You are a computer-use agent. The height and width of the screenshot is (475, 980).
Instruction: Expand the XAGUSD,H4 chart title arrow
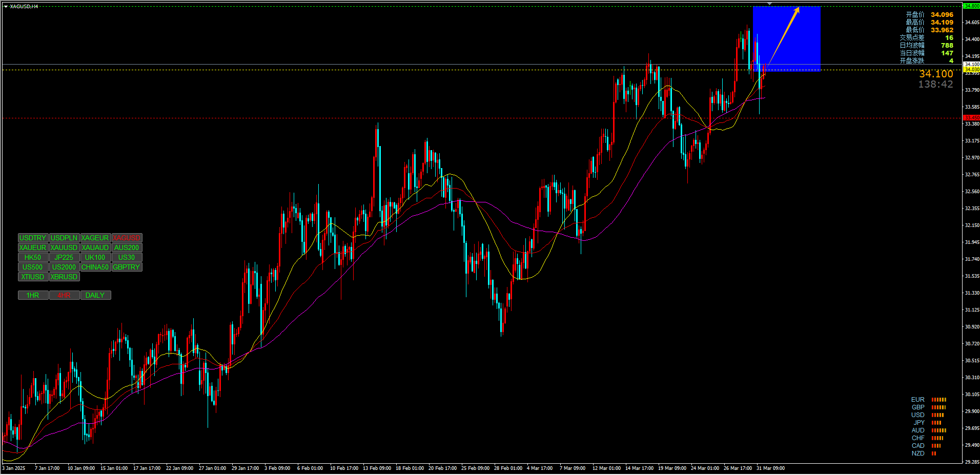(x=6, y=7)
